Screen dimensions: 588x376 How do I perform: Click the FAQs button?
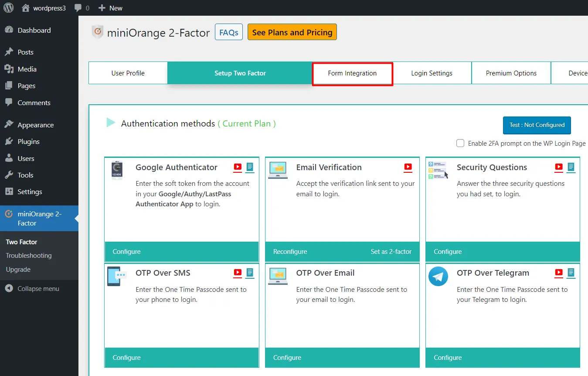click(x=229, y=32)
